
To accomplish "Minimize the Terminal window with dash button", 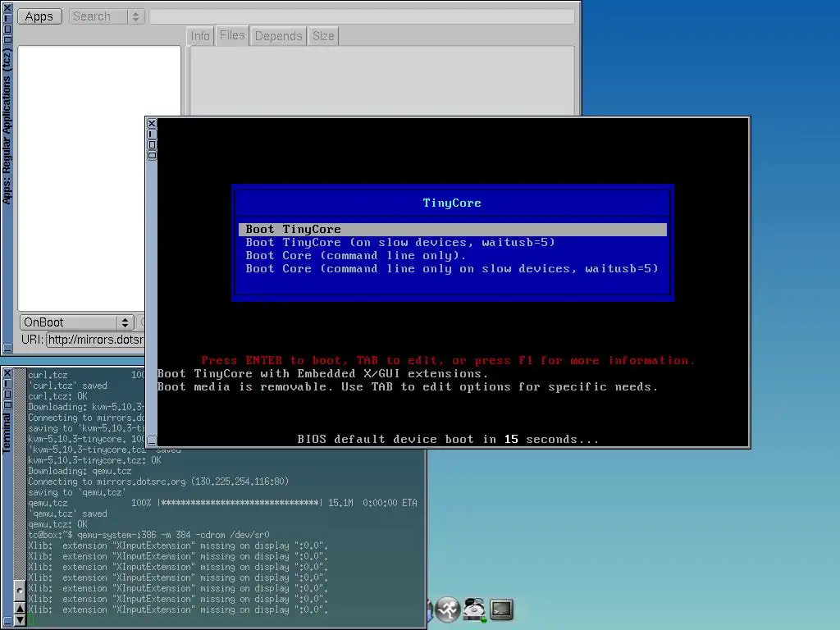I will 7,383.
